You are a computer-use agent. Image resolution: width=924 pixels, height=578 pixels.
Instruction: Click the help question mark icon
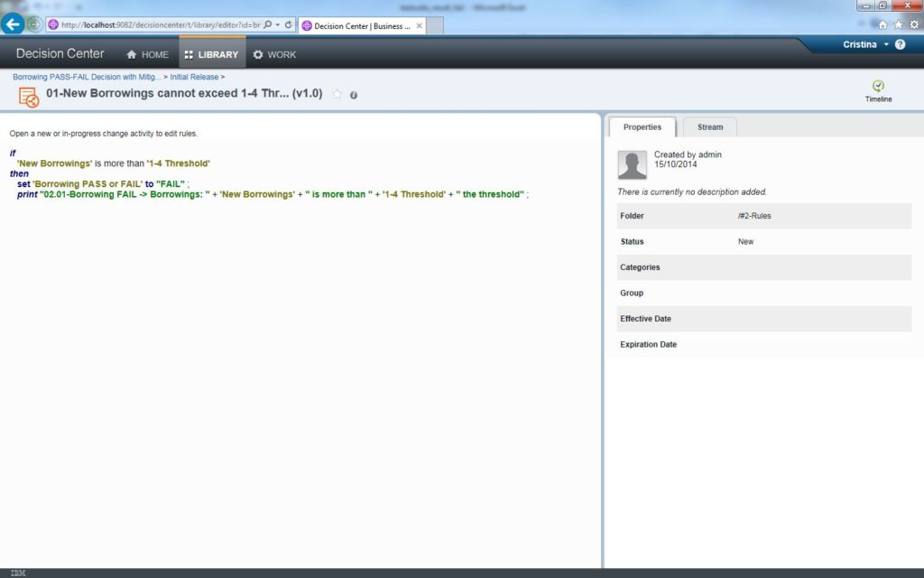click(x=900, y=44)
